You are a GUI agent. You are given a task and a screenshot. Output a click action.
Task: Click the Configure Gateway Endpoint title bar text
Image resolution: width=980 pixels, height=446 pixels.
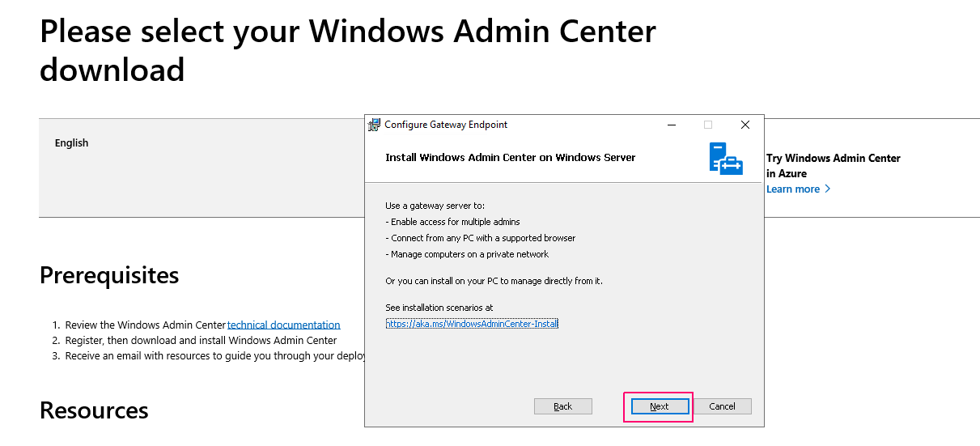[x=446, y=125]
